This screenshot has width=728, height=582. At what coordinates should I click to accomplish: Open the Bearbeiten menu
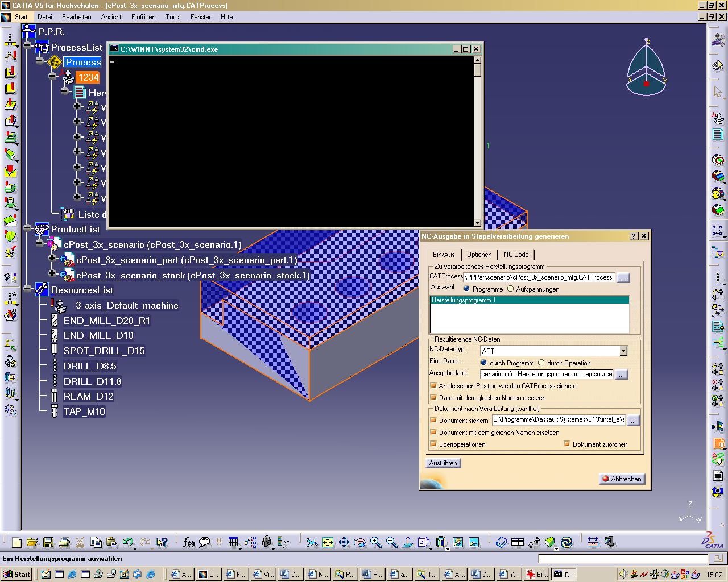point(77,17)
